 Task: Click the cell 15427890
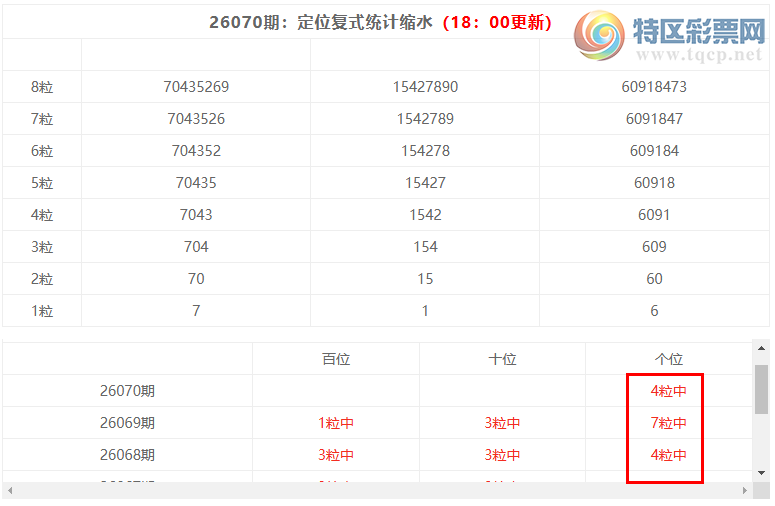[425, 87]
